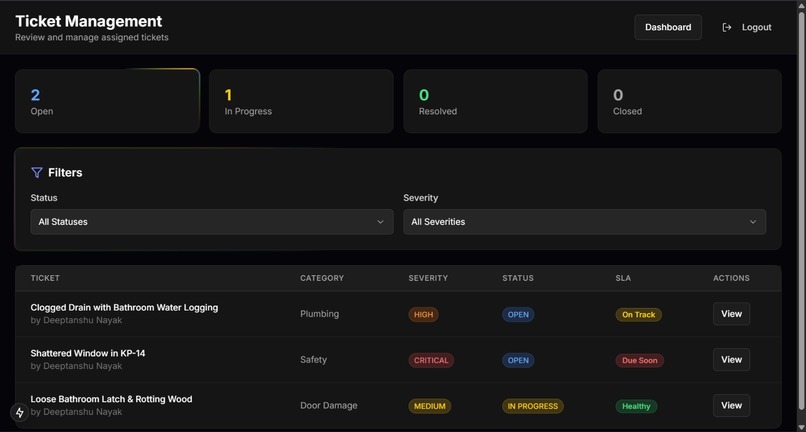Viewport: 806px width, 432px height.
Task: Select the In Progress stat card
Action: click(x=301, y=101)
